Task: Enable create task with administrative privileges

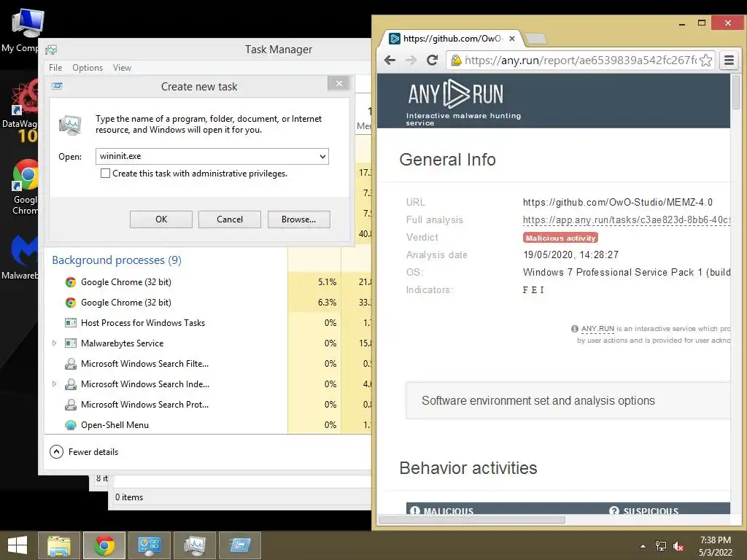Action: click(105, 174)
